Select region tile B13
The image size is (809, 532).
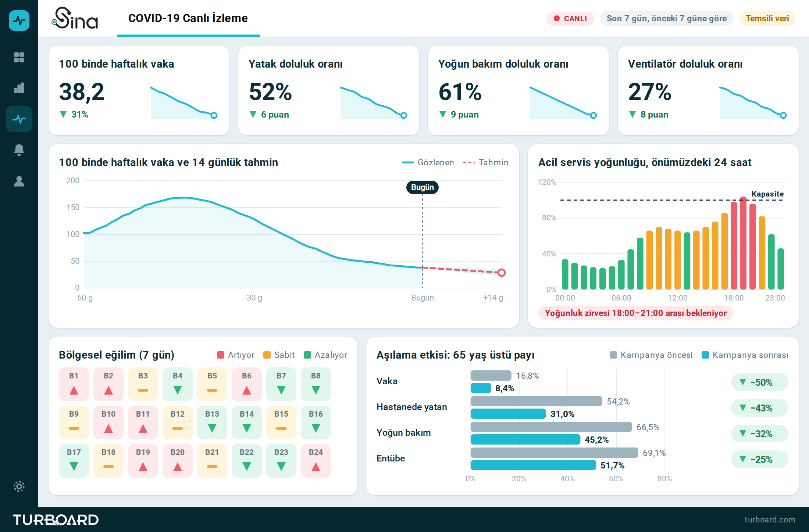click(x=212, y=423)
